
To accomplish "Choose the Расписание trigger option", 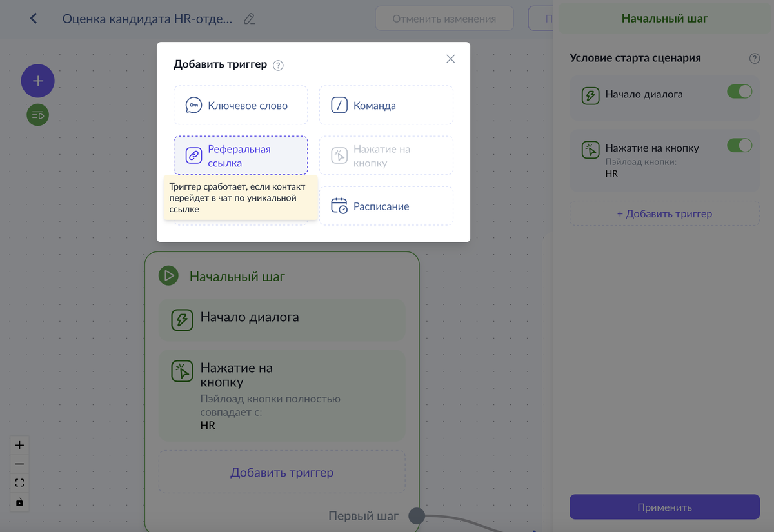I will (x=386, y=205).
